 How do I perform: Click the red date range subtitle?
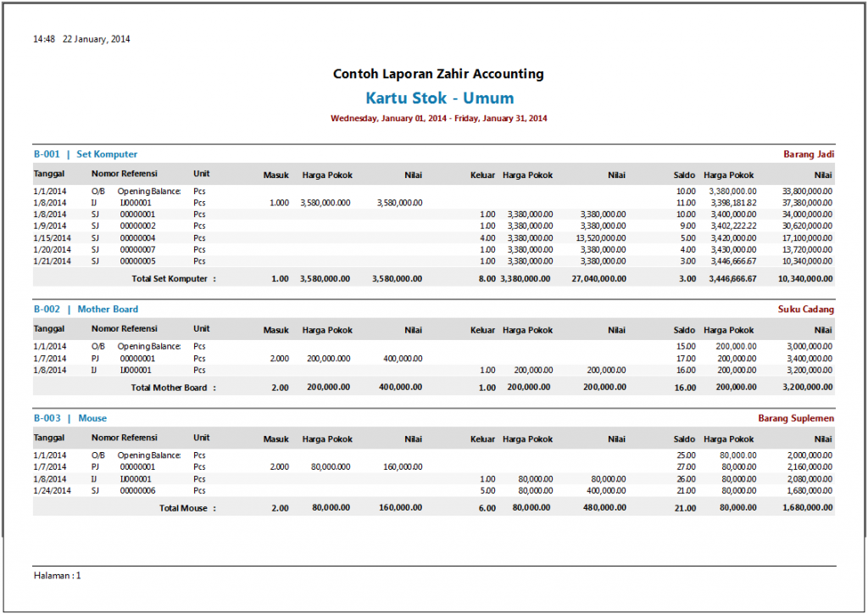[x=438, y=119]
